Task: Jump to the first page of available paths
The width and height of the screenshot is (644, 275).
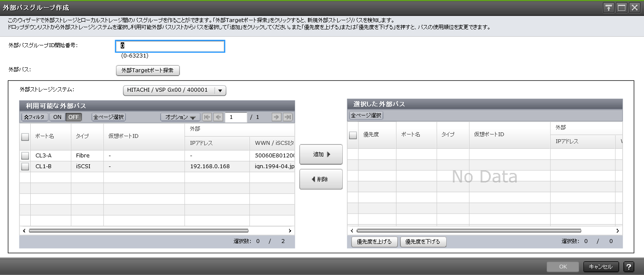Action: click(207, 117)
